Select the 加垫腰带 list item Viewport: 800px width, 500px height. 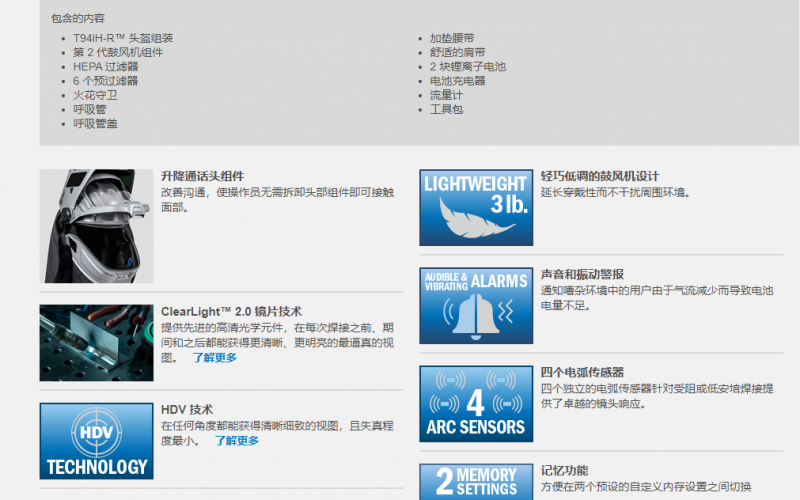452,38
